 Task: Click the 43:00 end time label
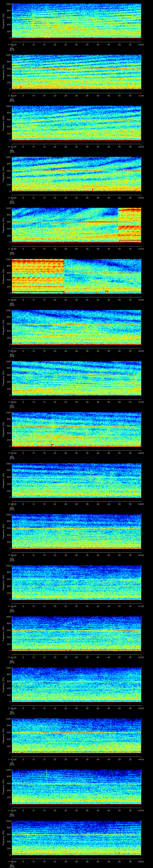pyautogui.click(x=141, y=708)
